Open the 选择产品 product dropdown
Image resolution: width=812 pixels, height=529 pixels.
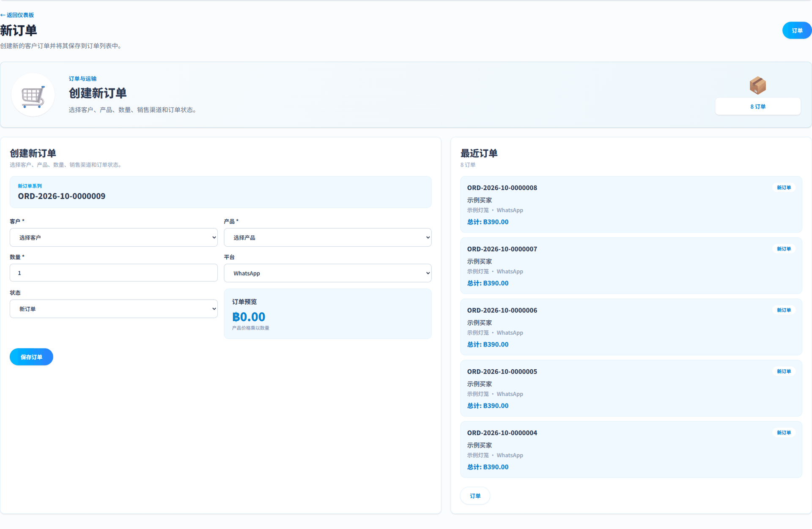coord(327,237)
